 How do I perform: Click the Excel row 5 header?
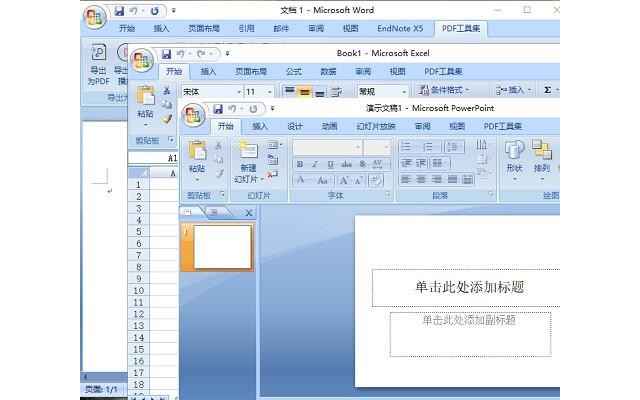click(139, 232)
